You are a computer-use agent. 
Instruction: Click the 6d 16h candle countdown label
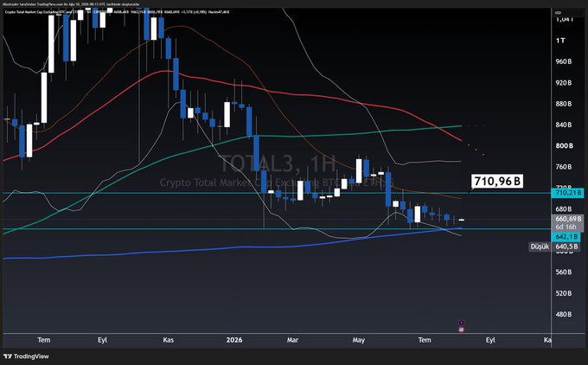(x=566, y=227)
